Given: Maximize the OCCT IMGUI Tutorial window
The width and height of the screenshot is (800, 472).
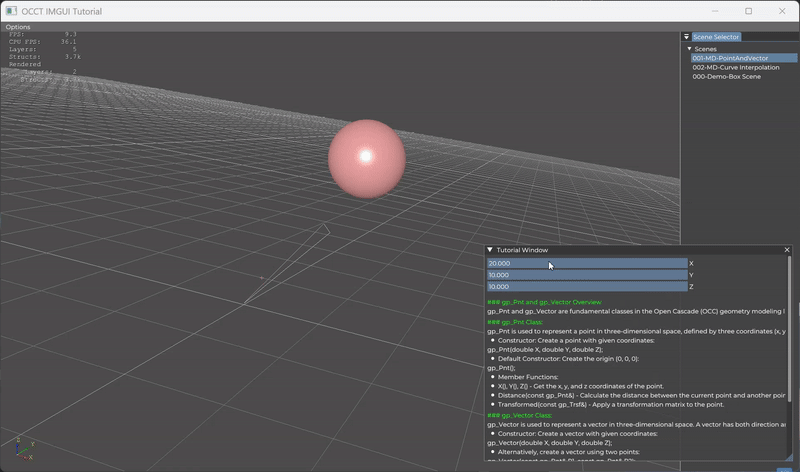Looking at the screenshot, I should click(x=748, y=11).
